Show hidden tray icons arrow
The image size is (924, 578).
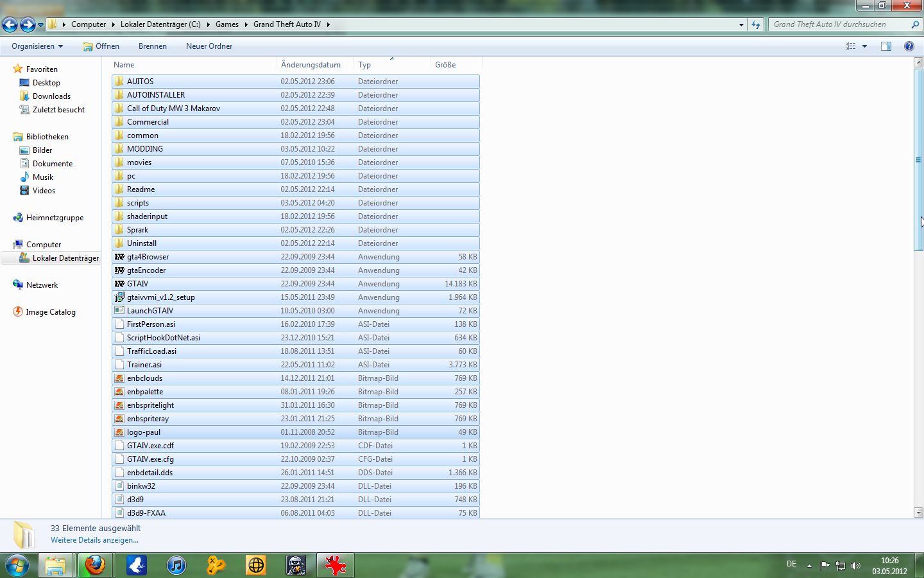coord(809,566)
